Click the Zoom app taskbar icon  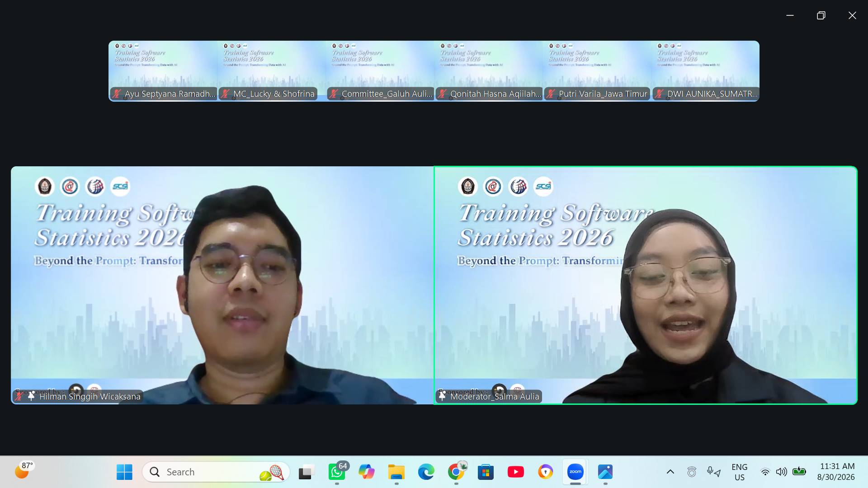tap(576, 472)
